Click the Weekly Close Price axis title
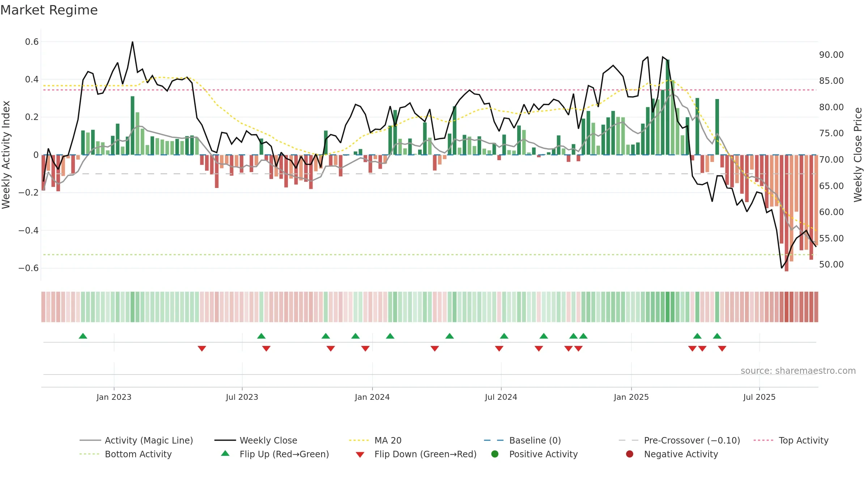868x488 pixels. (x=858, y=155)
